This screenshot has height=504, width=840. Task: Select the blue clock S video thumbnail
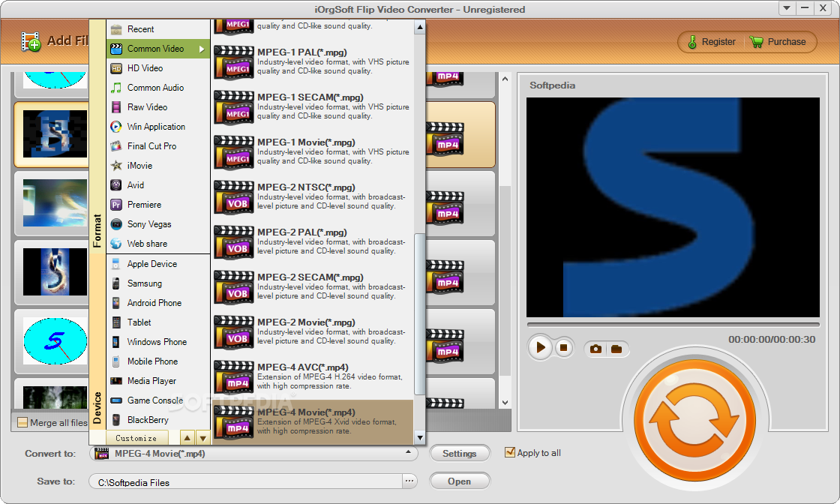click(x=55, y=341)
